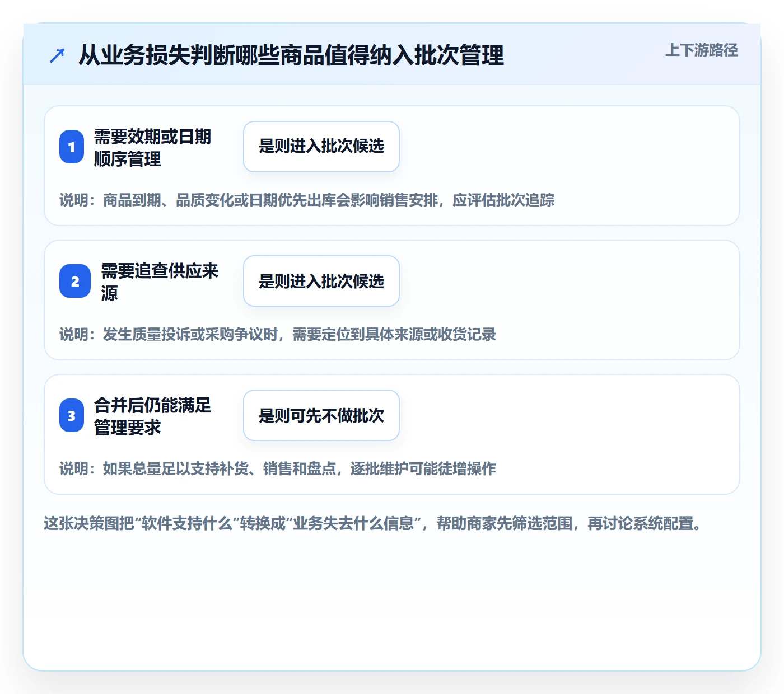
Task: Click the step number 2 badge
Action: [x=75, y=281]
